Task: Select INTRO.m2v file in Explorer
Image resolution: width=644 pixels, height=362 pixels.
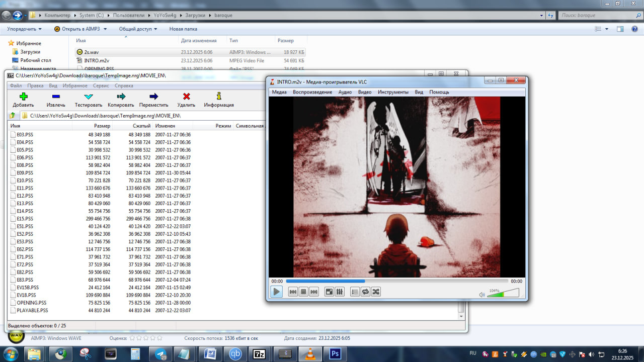Action: tap(190, 60)
